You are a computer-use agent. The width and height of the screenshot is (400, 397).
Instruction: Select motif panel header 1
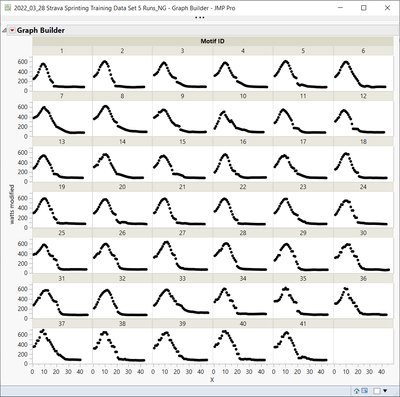click(x=62, y=51)
